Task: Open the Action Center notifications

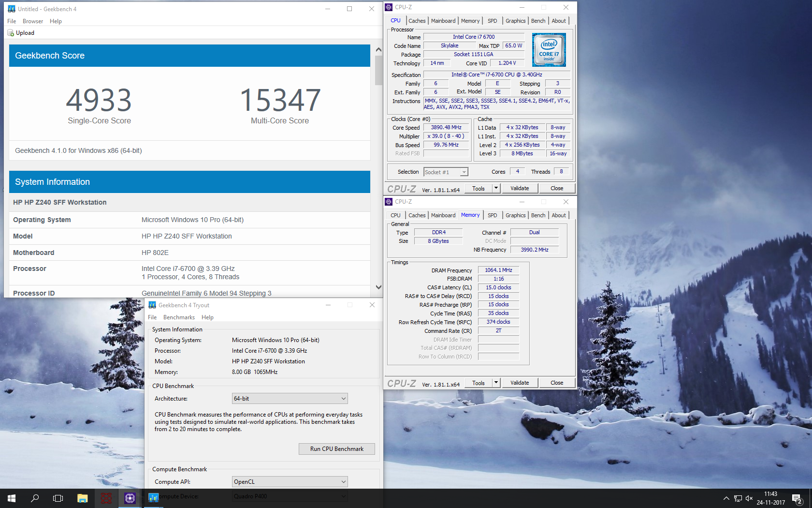Action: pos(797,498)
